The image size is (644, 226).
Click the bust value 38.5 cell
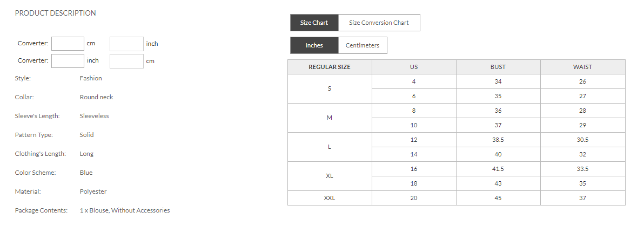click(498, 140)
